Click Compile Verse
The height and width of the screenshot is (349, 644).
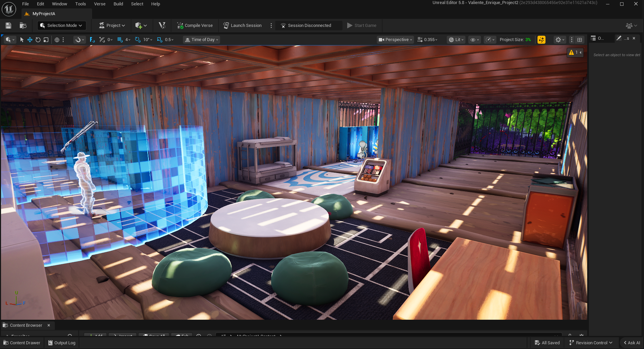coord(195,26)
